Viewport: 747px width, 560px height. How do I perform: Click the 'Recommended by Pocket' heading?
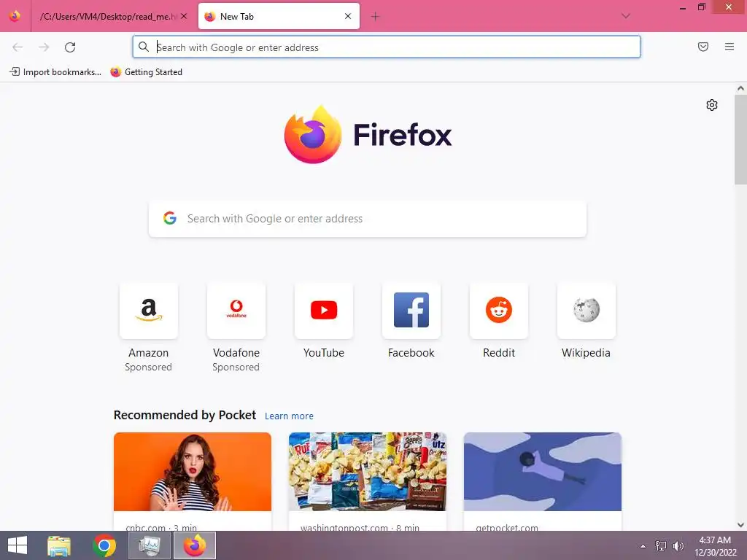point(185,415)
